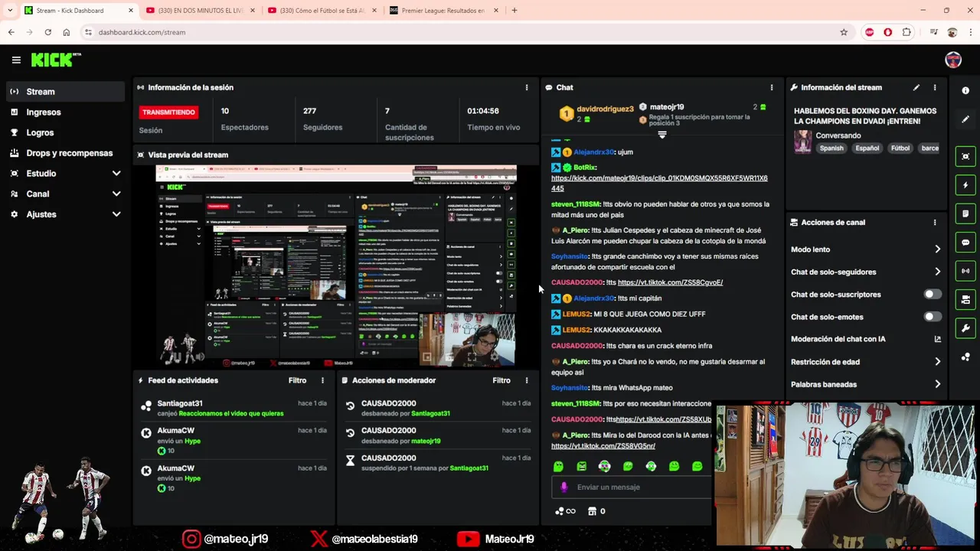Image resolution: width=980 pixels, height=551 pixels.
Task: Click the chat message input field
Action: tap(632, 487)
